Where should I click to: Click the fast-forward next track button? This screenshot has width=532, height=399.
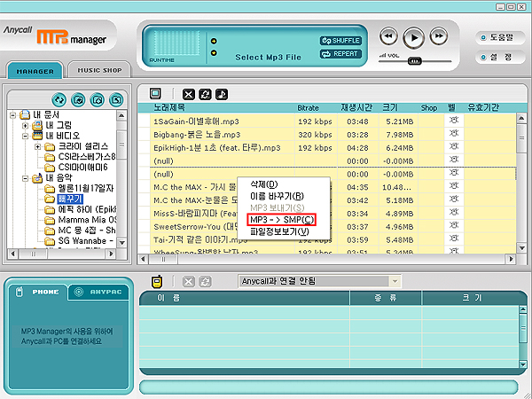tap(439, 36)
